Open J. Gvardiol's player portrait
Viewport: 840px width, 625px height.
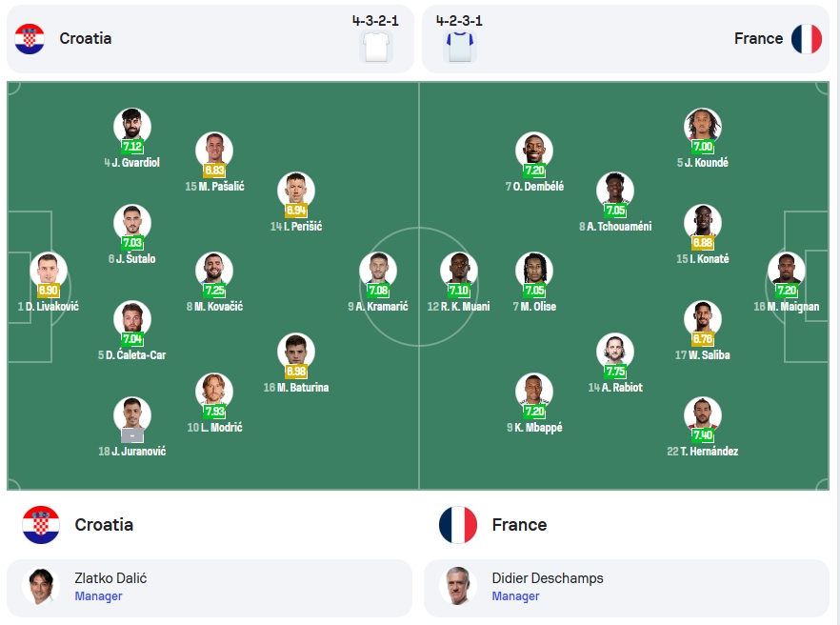pyautogui.click(x=132, y=126)
